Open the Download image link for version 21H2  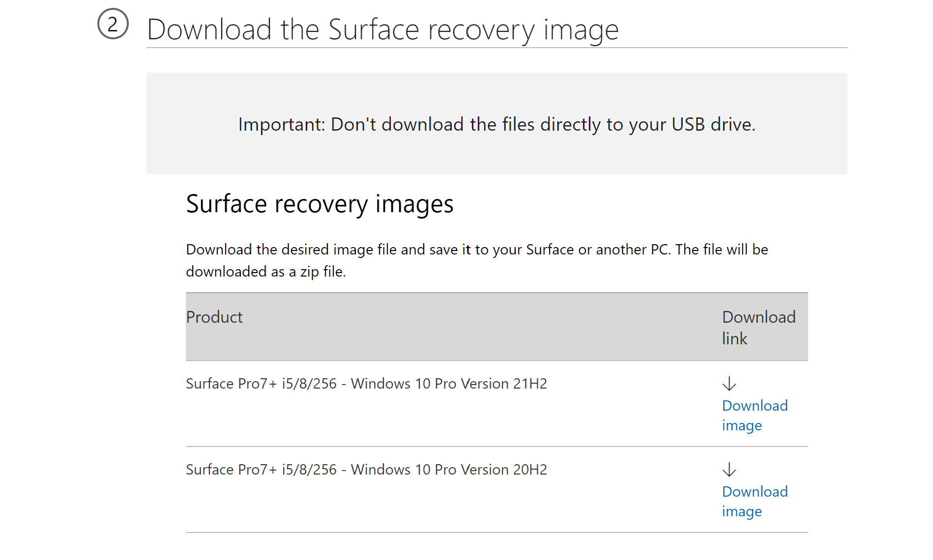[755, 415]
